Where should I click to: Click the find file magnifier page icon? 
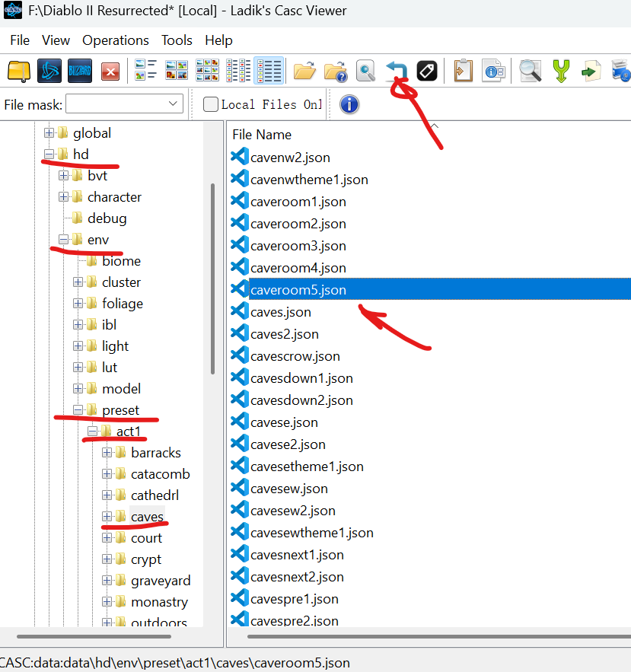365,70
